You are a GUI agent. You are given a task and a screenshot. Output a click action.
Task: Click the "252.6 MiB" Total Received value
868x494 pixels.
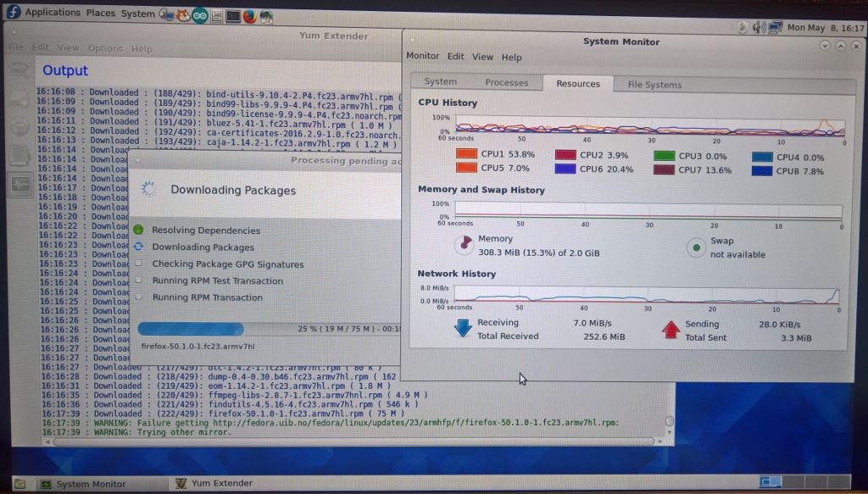coord(604,336)
